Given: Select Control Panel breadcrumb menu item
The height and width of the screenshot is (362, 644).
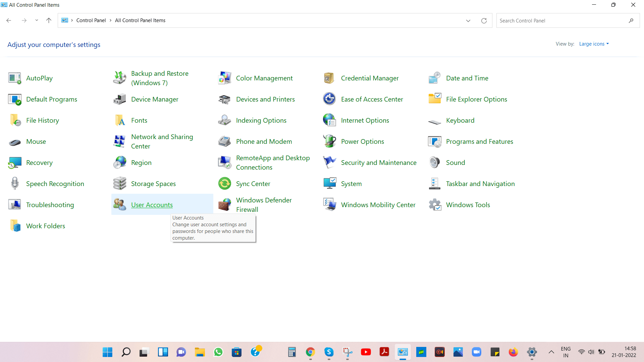Looking at the screenshot, I should point(91,20).
